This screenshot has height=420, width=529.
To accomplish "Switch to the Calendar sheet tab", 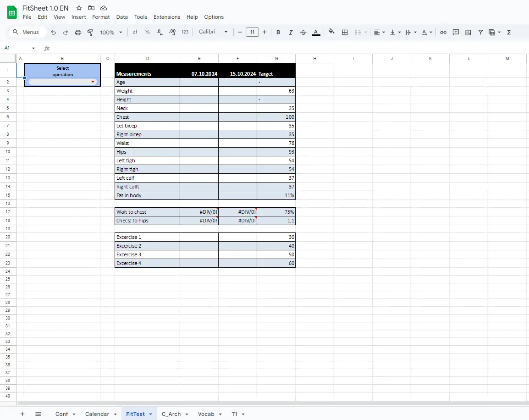I will coord(97,414).
